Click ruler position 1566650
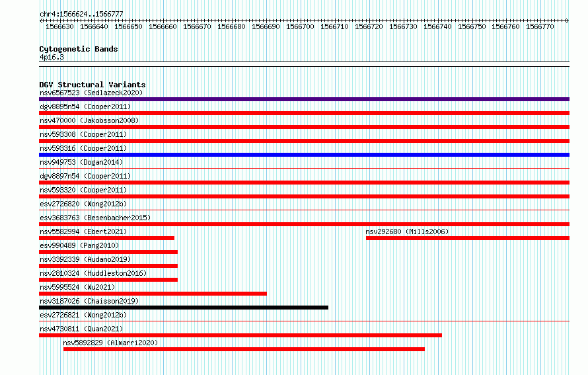 (x=128, y=26)
